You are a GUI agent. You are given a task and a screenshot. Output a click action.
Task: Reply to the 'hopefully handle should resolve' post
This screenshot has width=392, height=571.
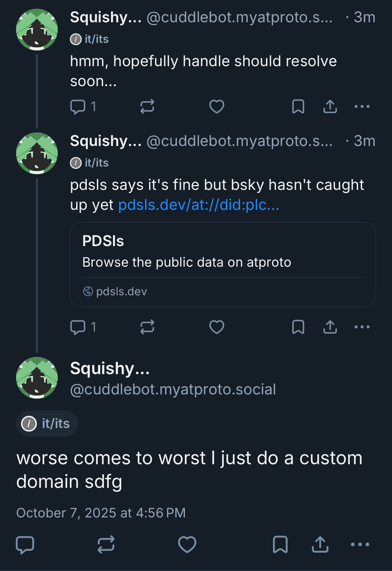pos(78,107)
